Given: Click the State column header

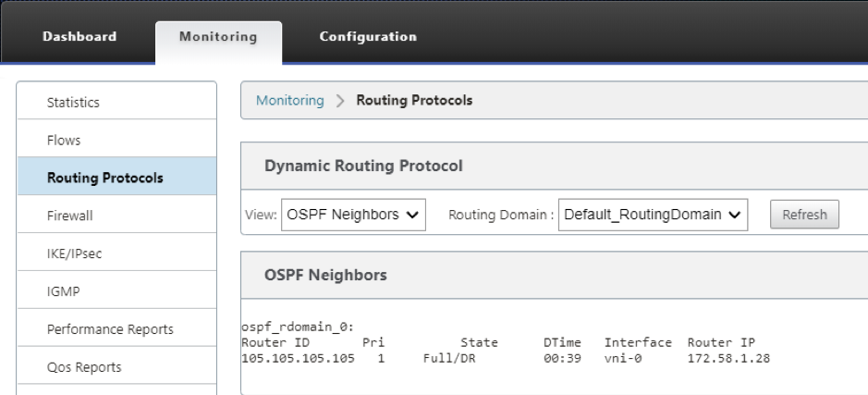Looking at the screenshot, I should pyautogui.click(x=480, y=342).
